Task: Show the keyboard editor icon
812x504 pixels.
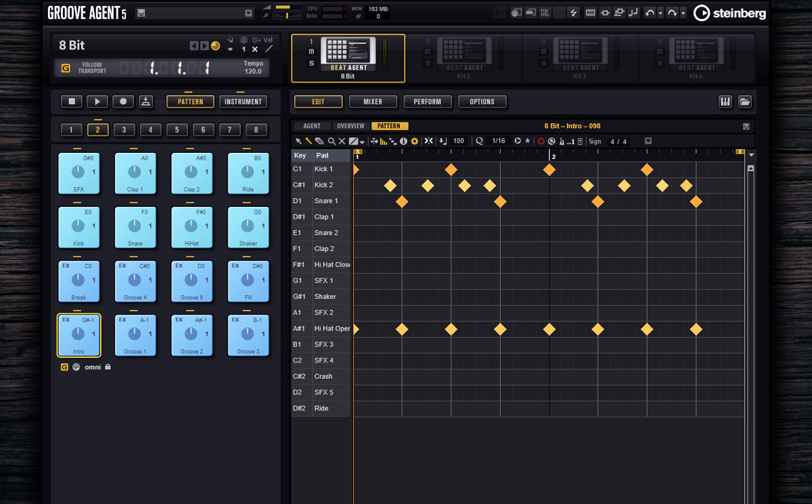Action: pos(725,101)
